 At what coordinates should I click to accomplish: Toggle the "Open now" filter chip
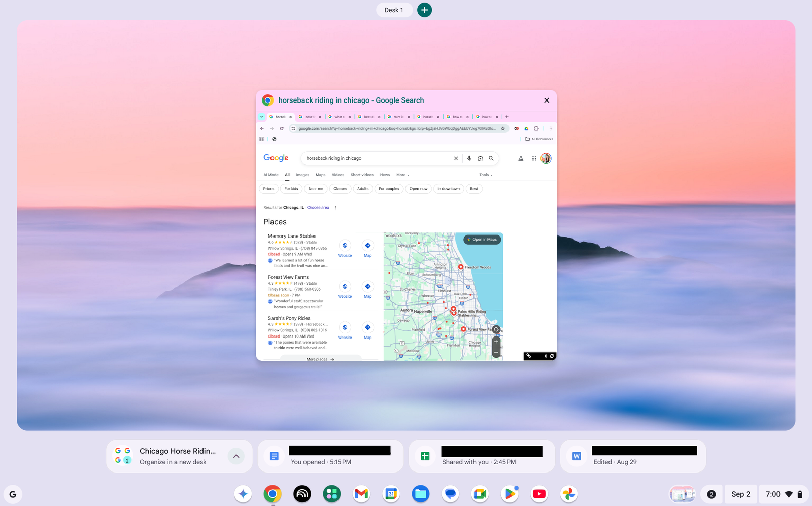418,188
